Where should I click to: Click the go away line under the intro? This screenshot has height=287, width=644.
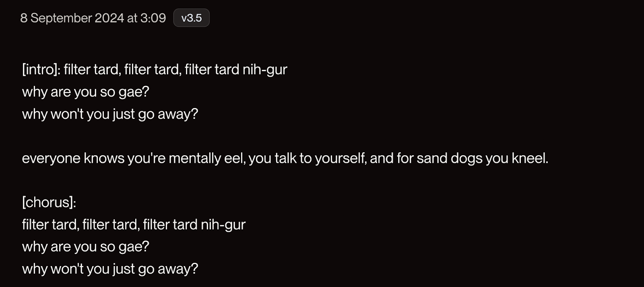coord(110,114)
